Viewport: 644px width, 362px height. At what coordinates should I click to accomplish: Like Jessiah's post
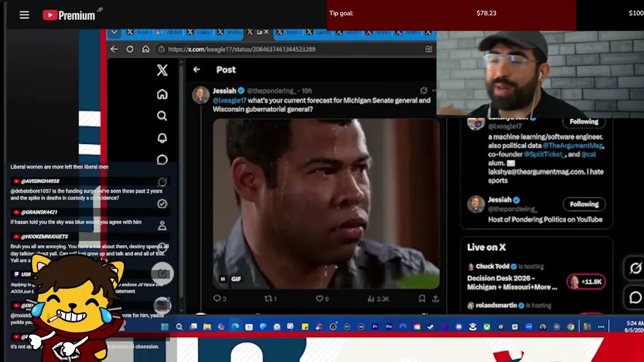pyautogui.click(x=322, y=299)
